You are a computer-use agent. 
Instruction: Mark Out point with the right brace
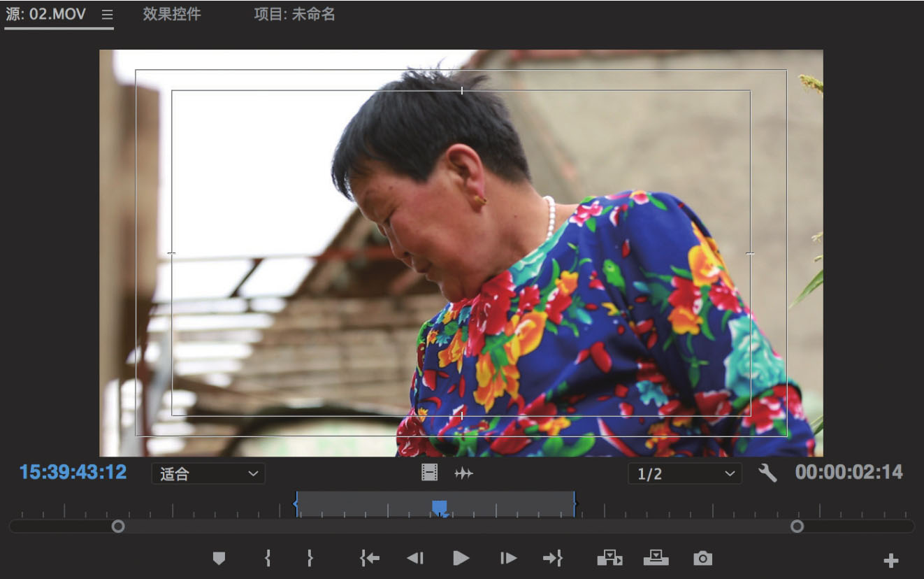[310, 558]
